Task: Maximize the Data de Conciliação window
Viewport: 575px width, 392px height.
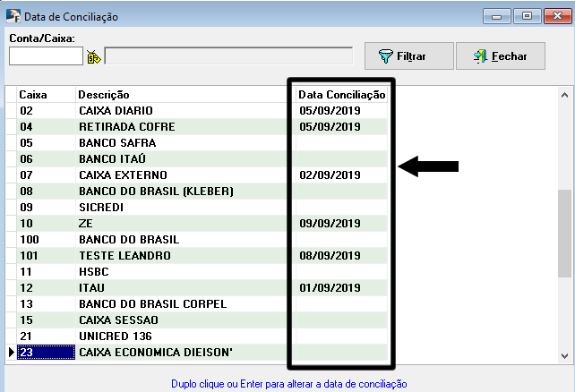Action: [x=528, y=16]
